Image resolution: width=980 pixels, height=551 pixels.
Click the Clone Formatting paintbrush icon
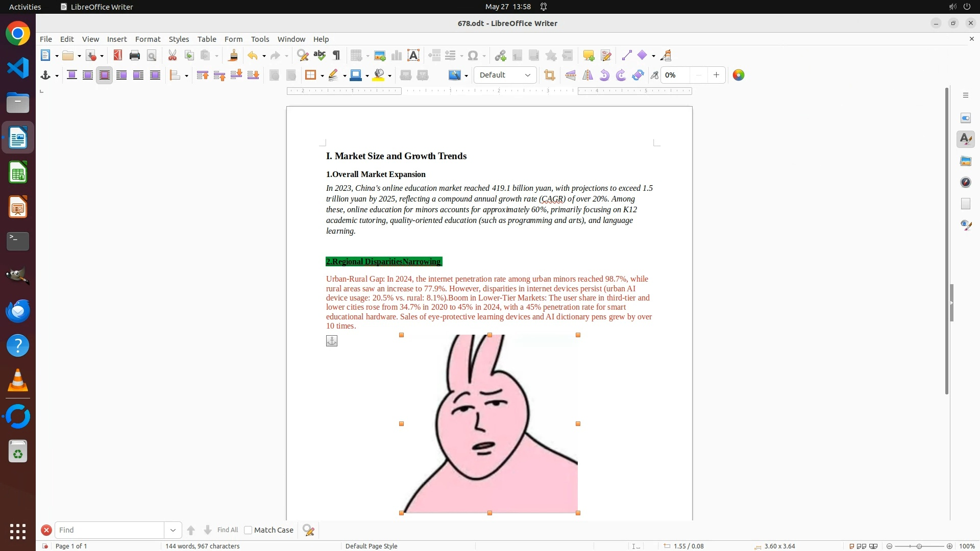[x=233, y=56]
